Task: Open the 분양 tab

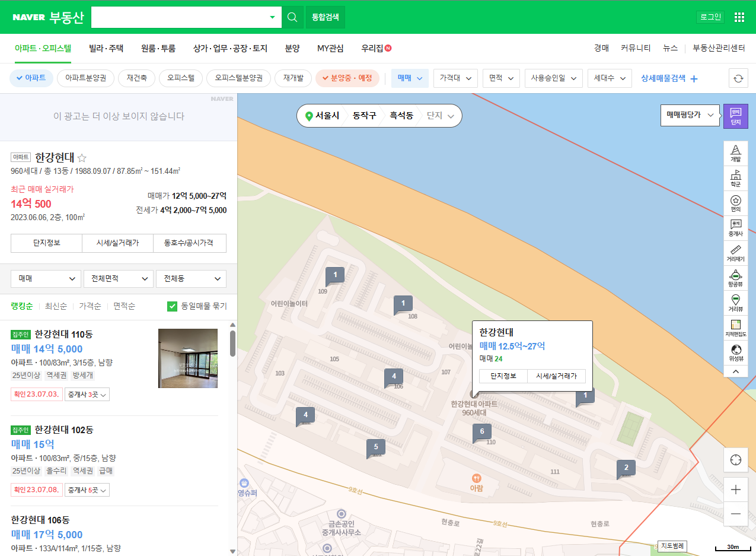Action: (x=292, y=49)
